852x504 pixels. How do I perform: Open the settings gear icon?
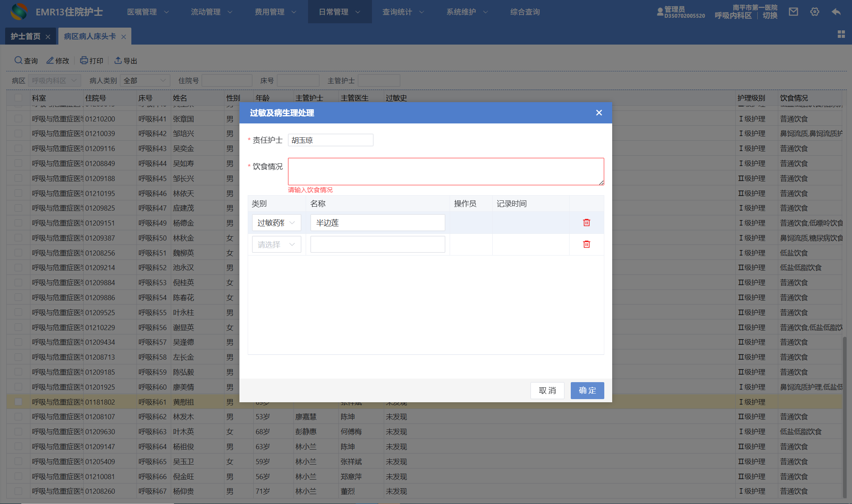[815, 12]
